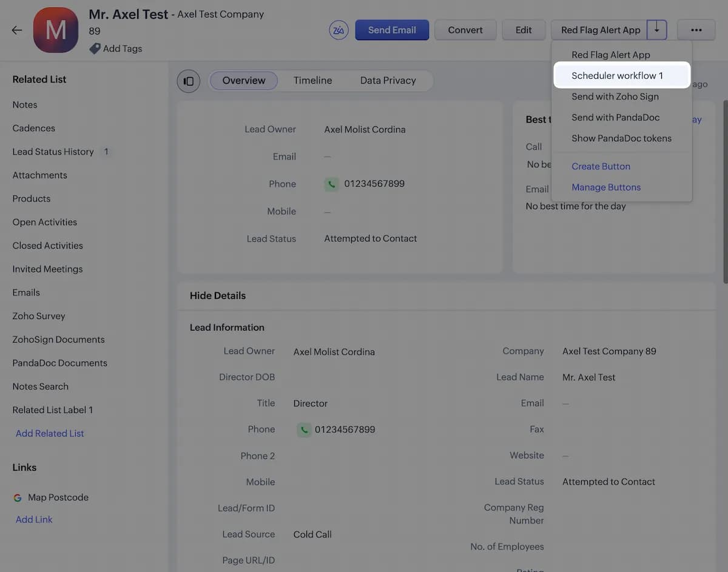Image resolution: width=728 pixels, height=572 pixels.
Task: Click the Create Button link
Action: click(601, 166)
